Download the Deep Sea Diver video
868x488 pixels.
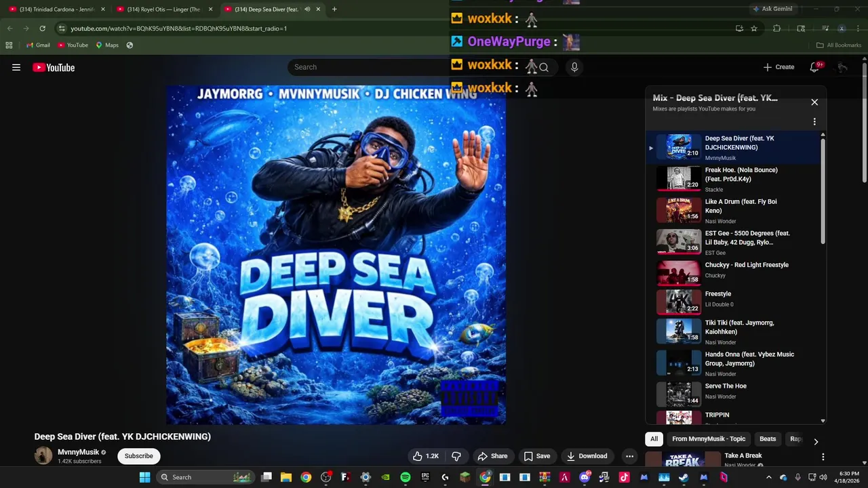point(587,456)
